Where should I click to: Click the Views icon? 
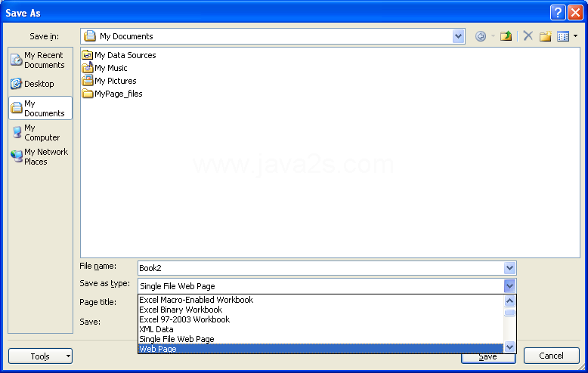pos(563,36)
